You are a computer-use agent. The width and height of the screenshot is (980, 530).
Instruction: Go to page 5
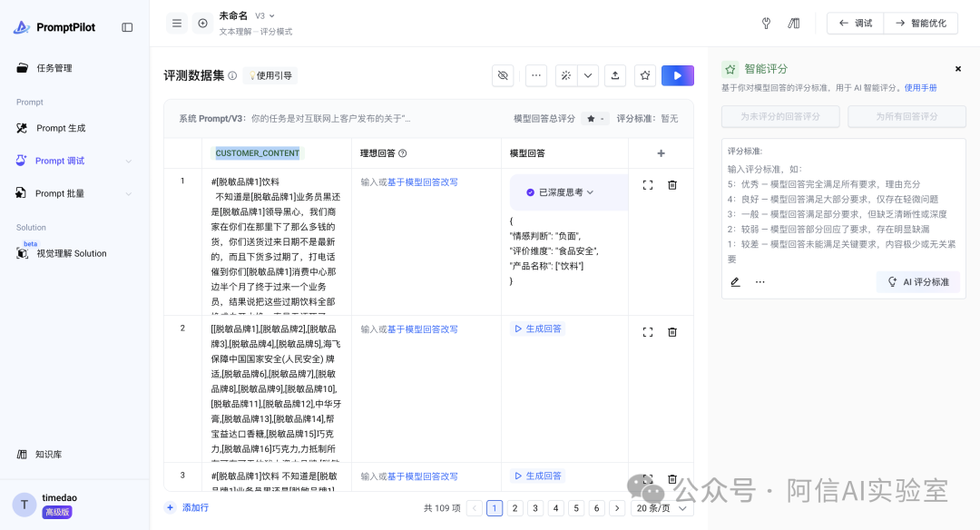(576, 508)
